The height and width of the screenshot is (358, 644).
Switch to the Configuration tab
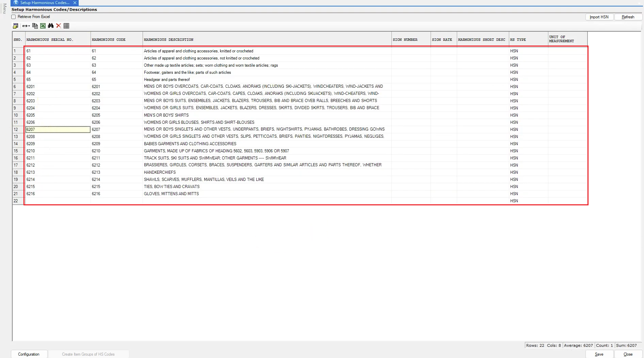click(29, 354)
